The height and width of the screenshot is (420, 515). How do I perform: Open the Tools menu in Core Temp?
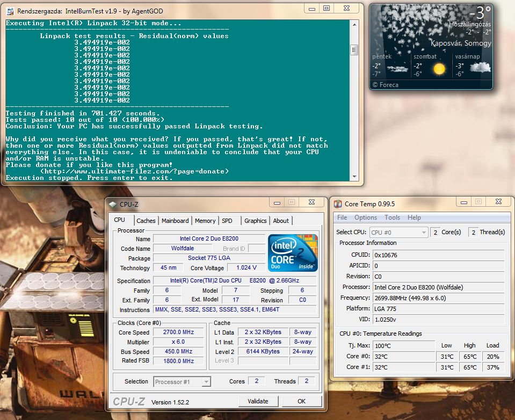(392, 218)
